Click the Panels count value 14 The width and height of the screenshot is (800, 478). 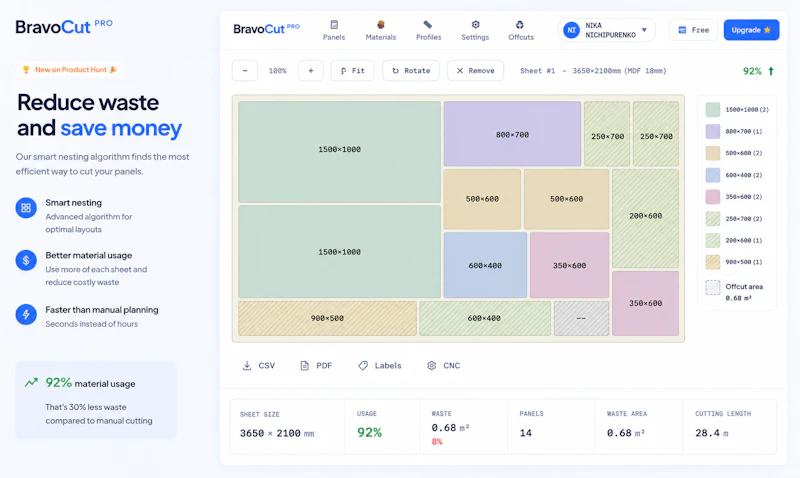pos(526,433)
